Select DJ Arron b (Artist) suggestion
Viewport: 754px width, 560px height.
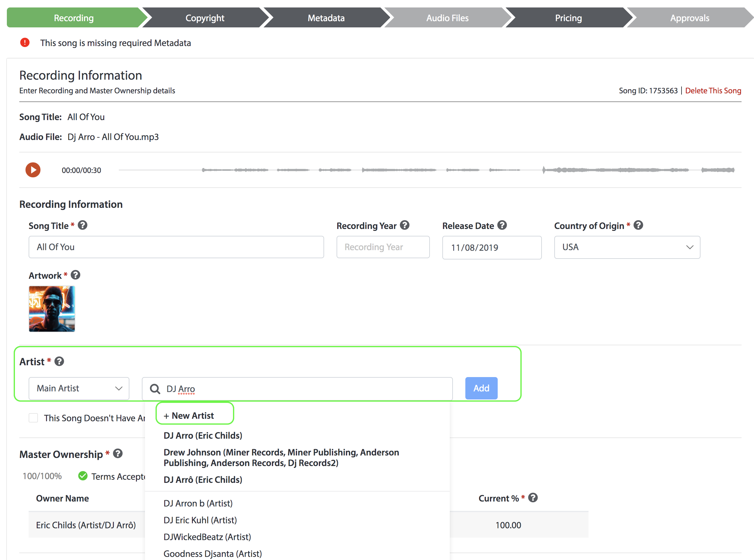pos(198,503)
